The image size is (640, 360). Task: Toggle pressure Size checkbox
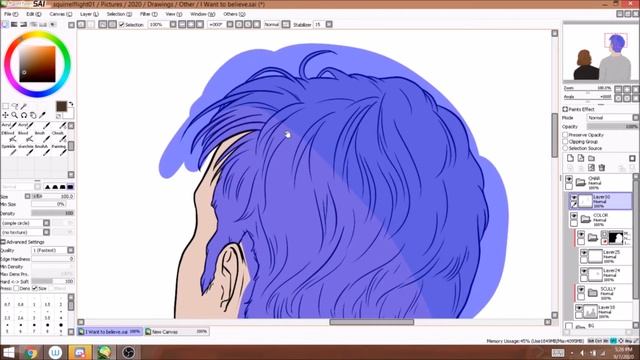[x=35, y=289]
